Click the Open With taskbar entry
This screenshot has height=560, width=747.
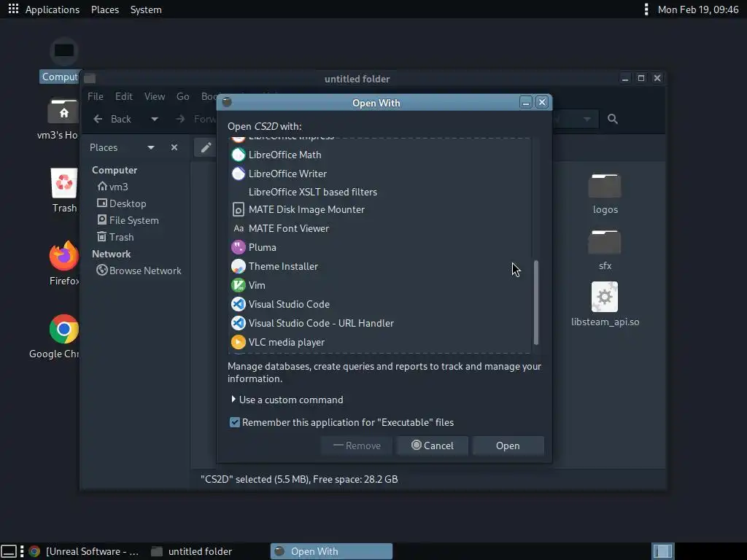tap(331, 551)
